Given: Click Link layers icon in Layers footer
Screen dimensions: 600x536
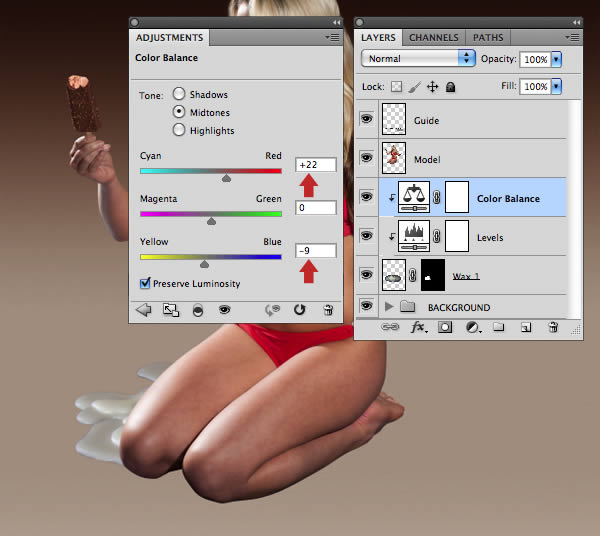Looking at the screenshot, I should [390, 327].
